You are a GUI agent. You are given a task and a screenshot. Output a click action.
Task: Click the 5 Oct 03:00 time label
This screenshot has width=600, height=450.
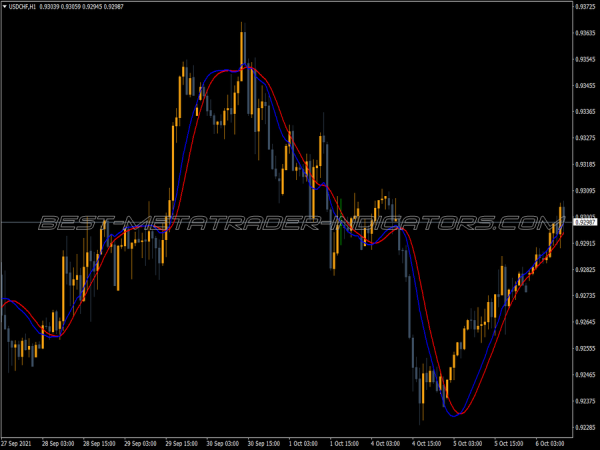[x=468, y=443]
